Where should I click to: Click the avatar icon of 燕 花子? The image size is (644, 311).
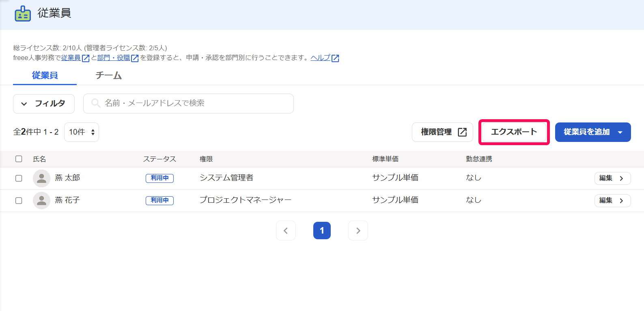click(x=41, y=200)
